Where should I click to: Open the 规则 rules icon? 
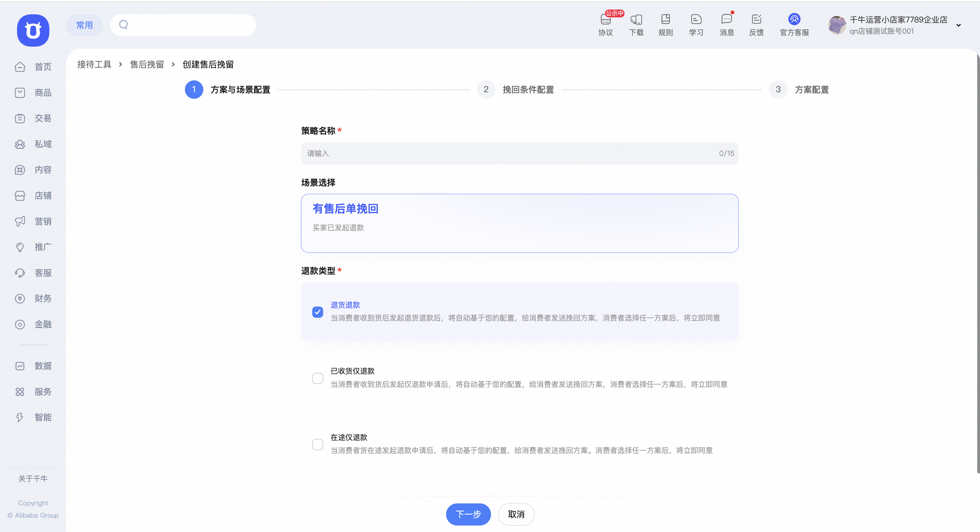[665, 25]
